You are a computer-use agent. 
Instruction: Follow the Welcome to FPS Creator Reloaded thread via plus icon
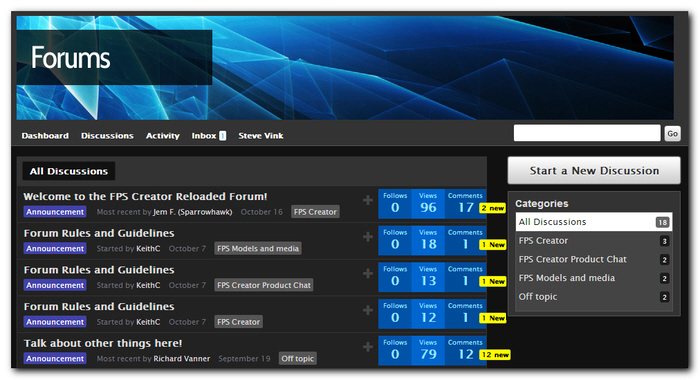click(368, 200)
